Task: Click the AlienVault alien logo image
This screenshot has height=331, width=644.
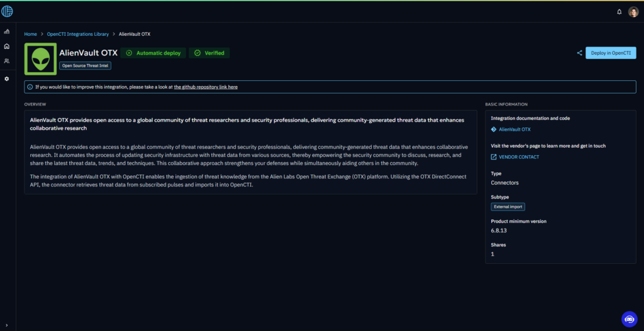Action: 40,58
